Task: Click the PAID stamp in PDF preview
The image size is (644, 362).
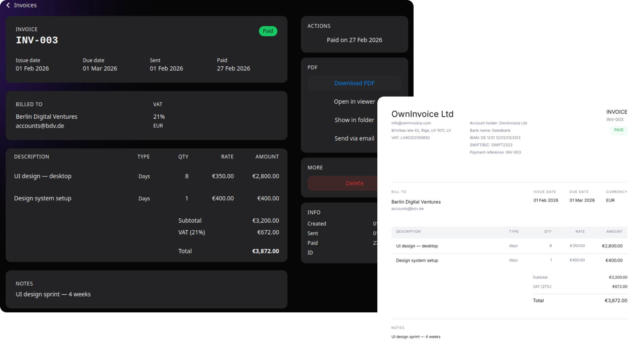Action: tap(619, 130)
